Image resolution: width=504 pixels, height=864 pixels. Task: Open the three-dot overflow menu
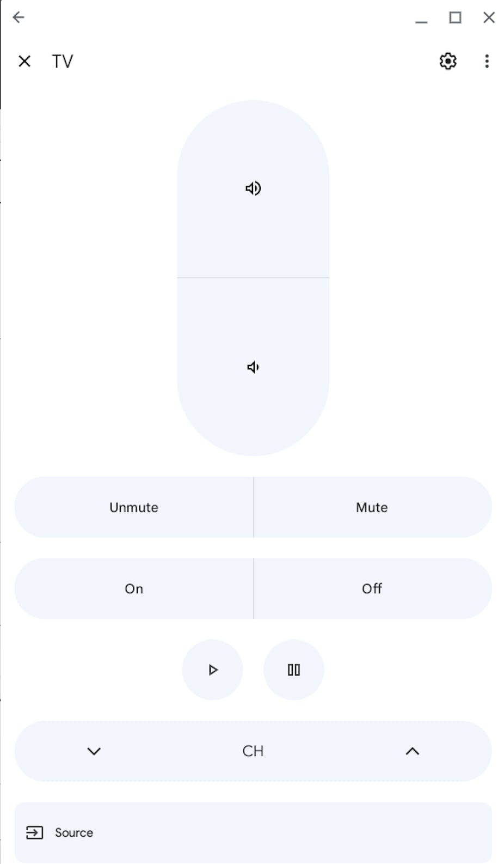[487, 61]
